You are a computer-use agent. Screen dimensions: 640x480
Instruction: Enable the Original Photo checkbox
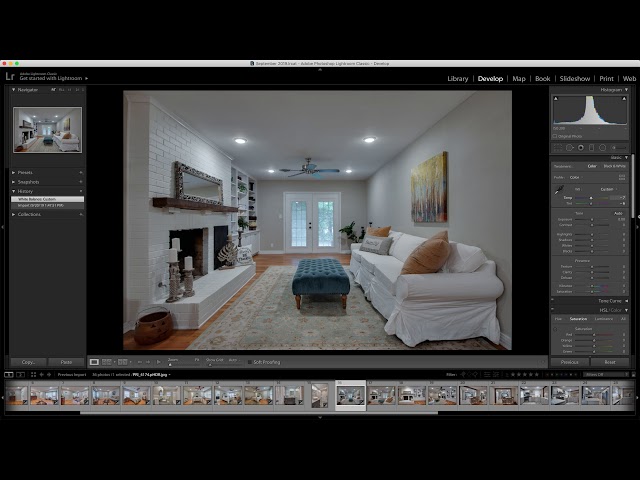pos(555,136)
